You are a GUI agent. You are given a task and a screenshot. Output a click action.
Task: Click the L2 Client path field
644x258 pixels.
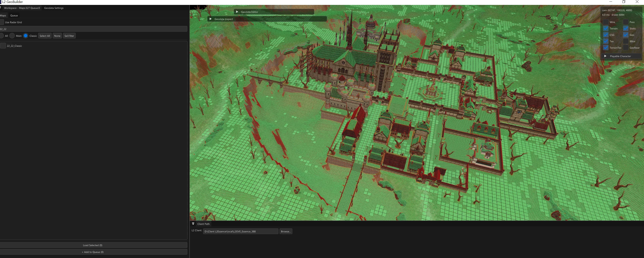pos(241,231)
